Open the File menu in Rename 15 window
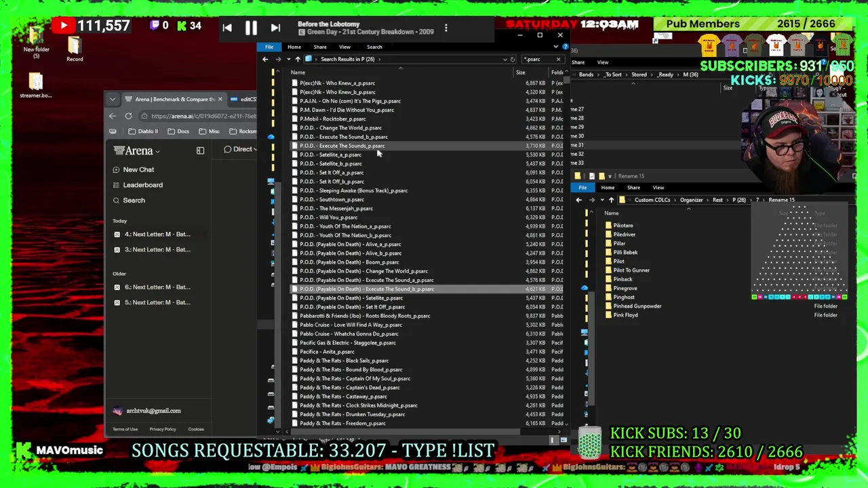 click(583, 188)
